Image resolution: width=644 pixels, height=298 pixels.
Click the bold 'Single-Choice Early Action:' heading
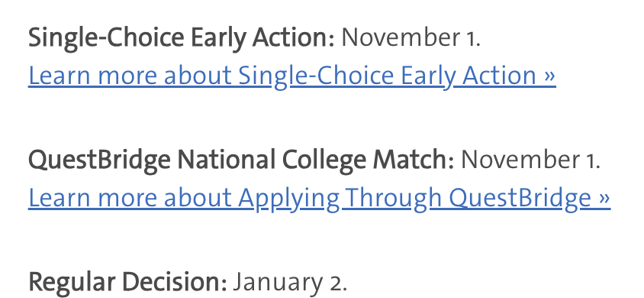(x=182, y=39)
